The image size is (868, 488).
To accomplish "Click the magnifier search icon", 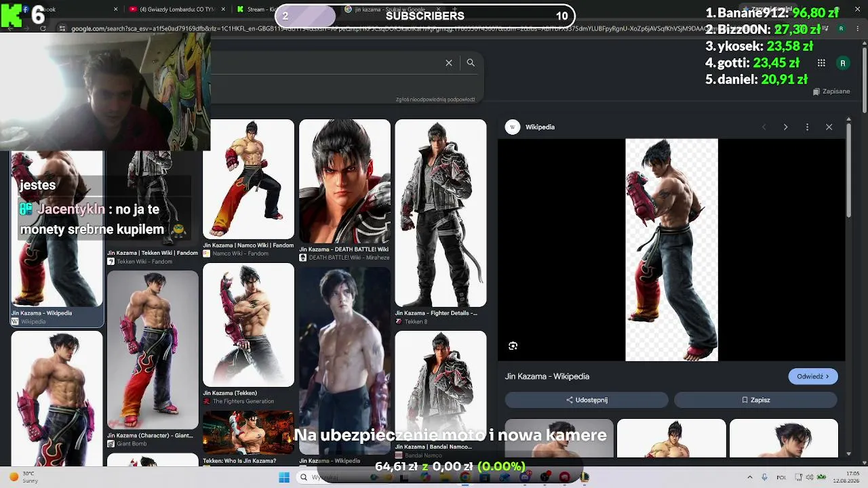I will 471,62.
